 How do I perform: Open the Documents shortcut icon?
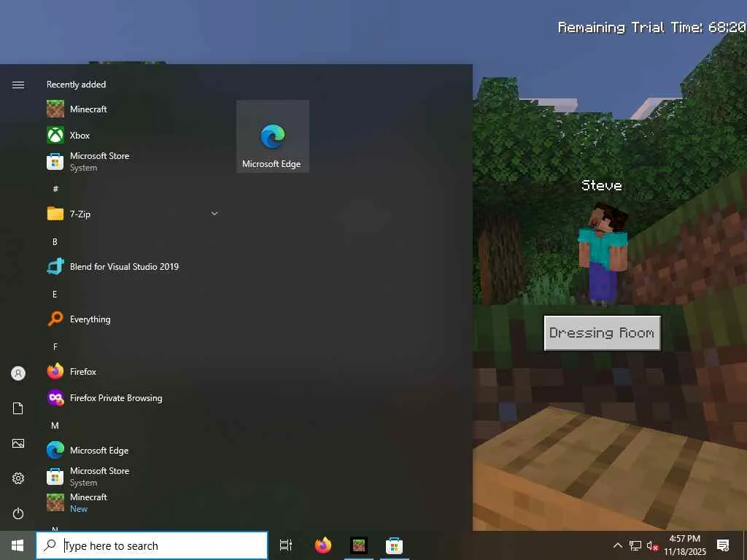click(x=18, y=408)
